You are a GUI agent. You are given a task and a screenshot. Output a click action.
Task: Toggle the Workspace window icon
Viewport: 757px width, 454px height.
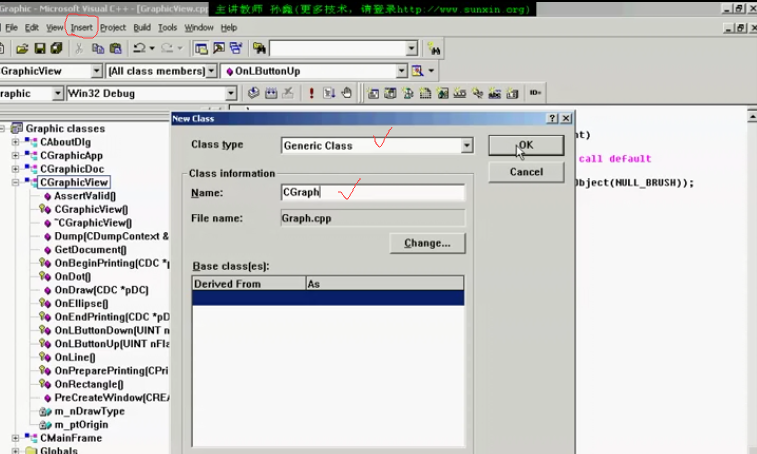(x=201, y=48)
